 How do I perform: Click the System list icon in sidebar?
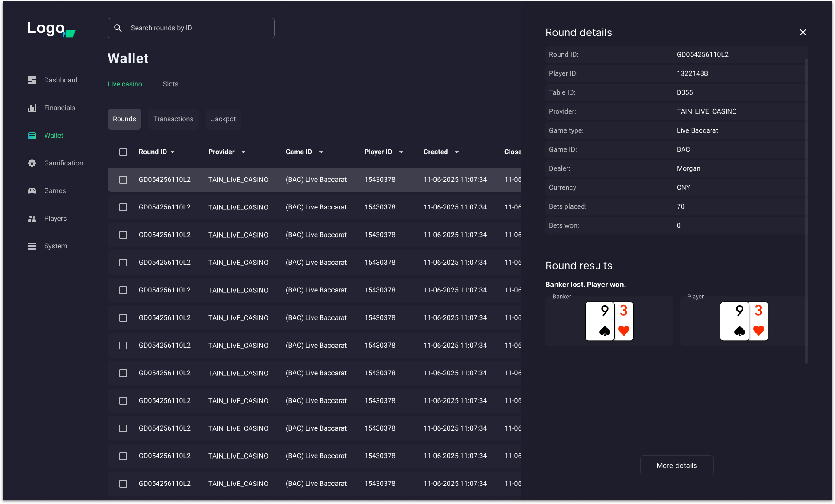[32, 246]
